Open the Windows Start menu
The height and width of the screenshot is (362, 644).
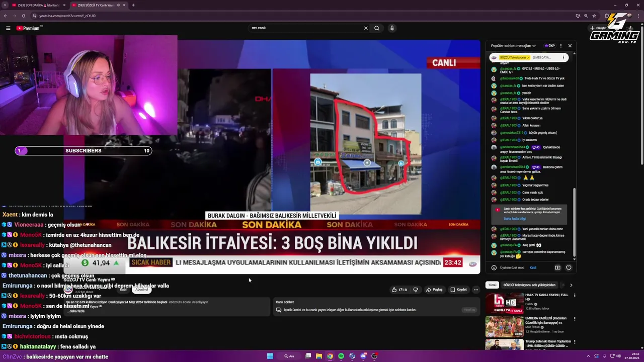click(270, 356)
